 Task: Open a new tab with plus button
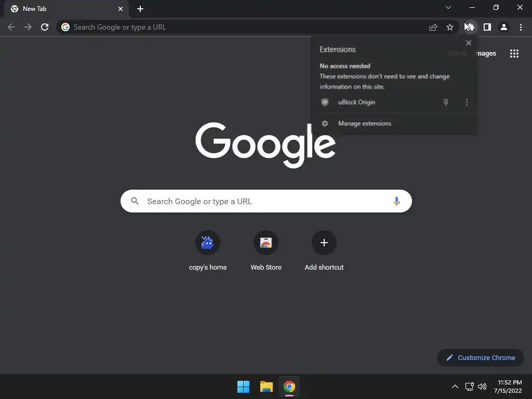(140, 9)
